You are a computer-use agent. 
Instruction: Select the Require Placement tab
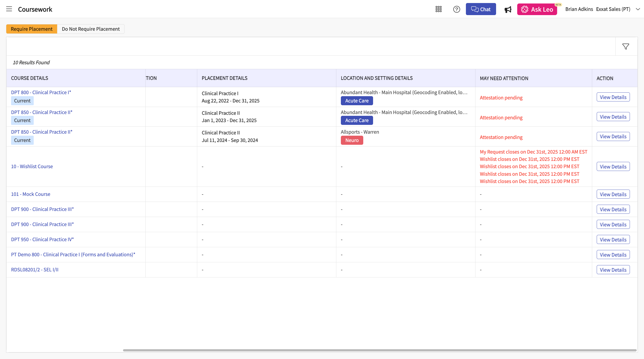32,29
